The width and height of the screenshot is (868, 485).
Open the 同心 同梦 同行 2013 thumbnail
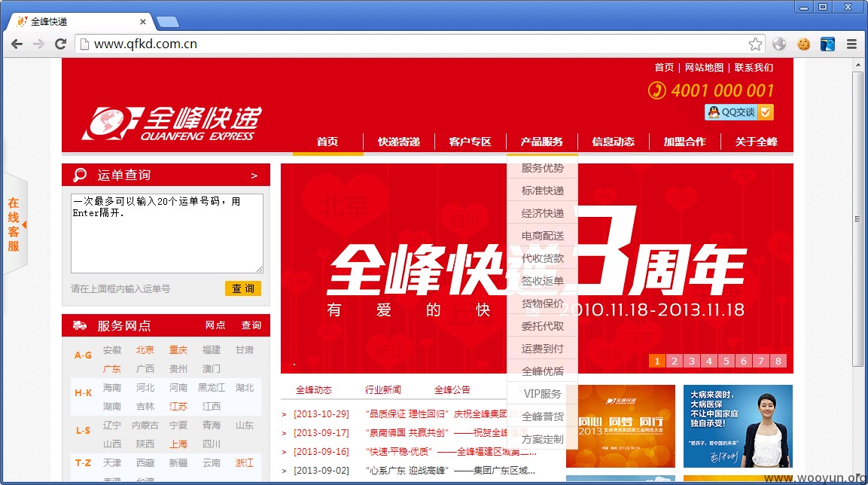[620, 426]
